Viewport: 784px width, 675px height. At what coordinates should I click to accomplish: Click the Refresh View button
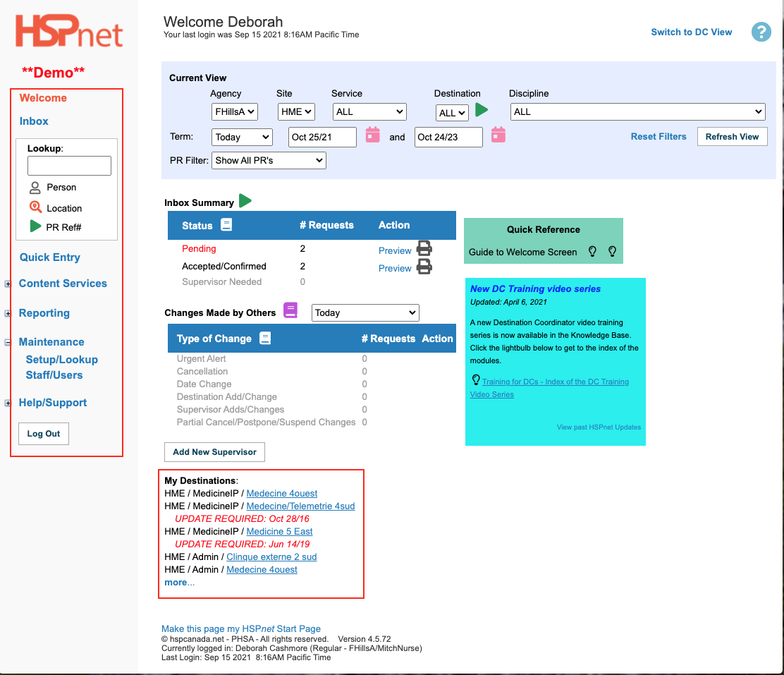click(732, 137)
